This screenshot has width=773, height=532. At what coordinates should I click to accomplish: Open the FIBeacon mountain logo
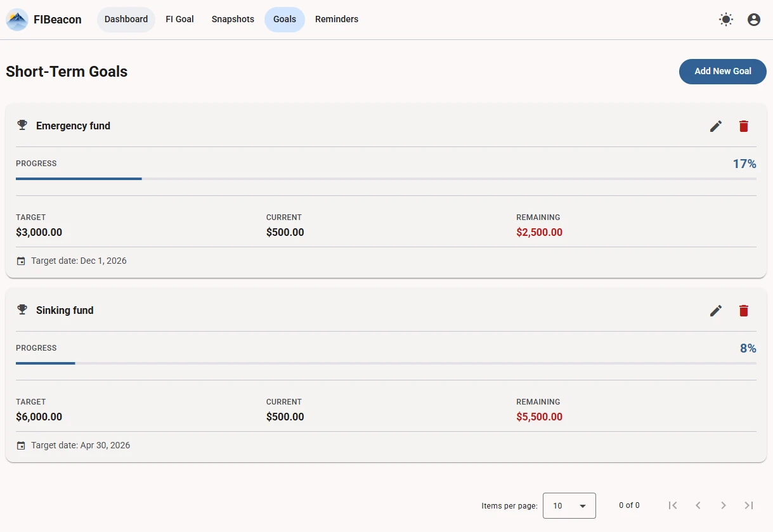[x=17, y=19]
